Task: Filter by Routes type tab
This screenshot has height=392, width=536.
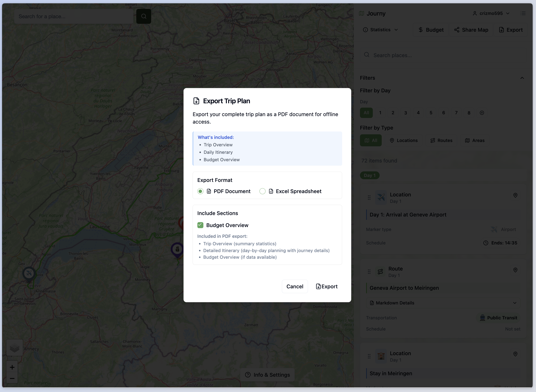Action: 441,141
